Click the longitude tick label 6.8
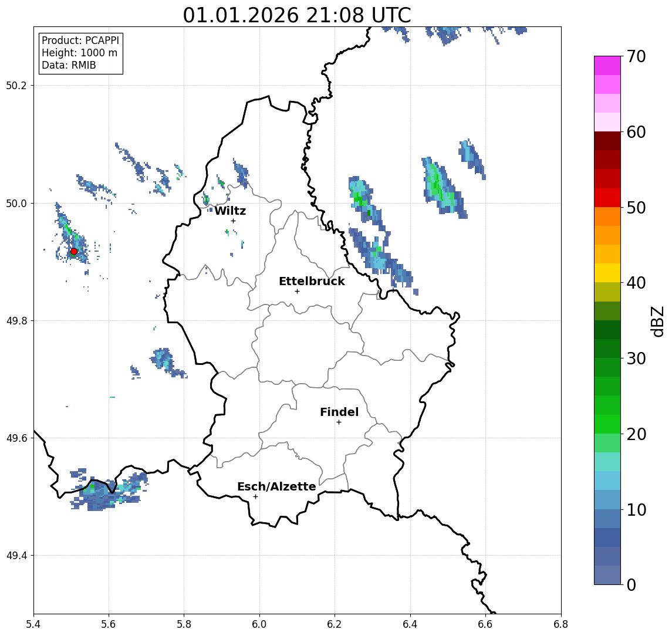 pos(561,624)
